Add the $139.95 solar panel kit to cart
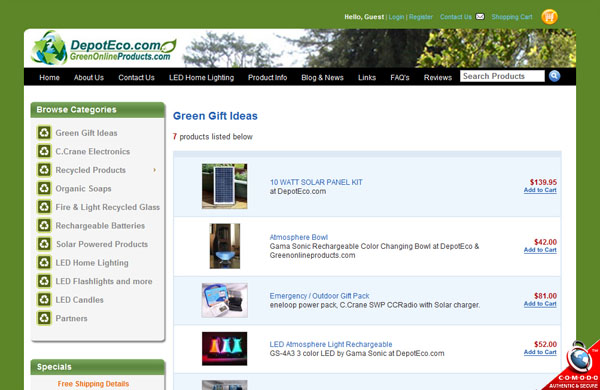Screen dimensions: 600x390 click(x=540, y=190)
